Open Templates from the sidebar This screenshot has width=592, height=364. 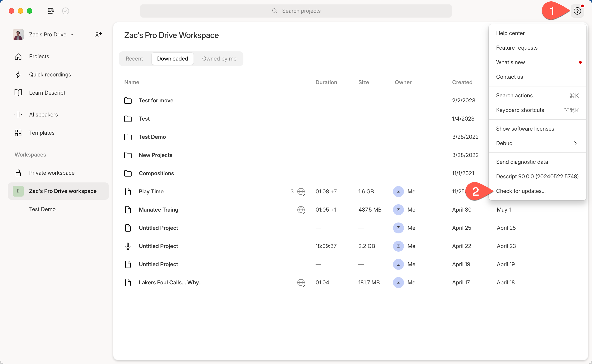pyautogui.click(x=41, y=133)
